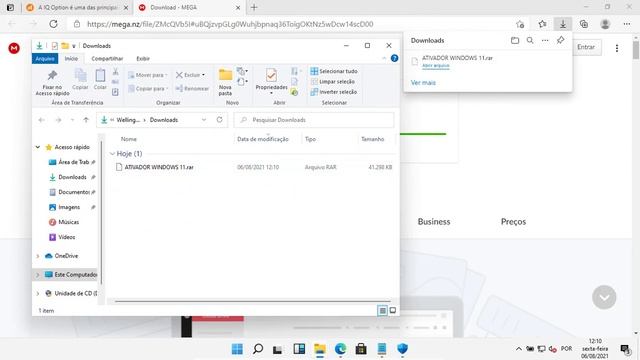Open the Windows Start button
The width and height of the screenshot is (640, 360).
click(x=237, y=349)
